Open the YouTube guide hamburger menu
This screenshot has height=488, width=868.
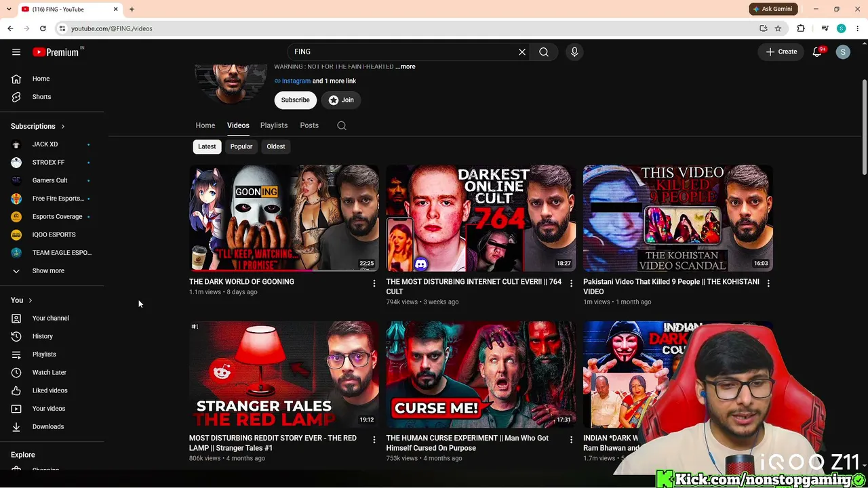tap(16, 52)
